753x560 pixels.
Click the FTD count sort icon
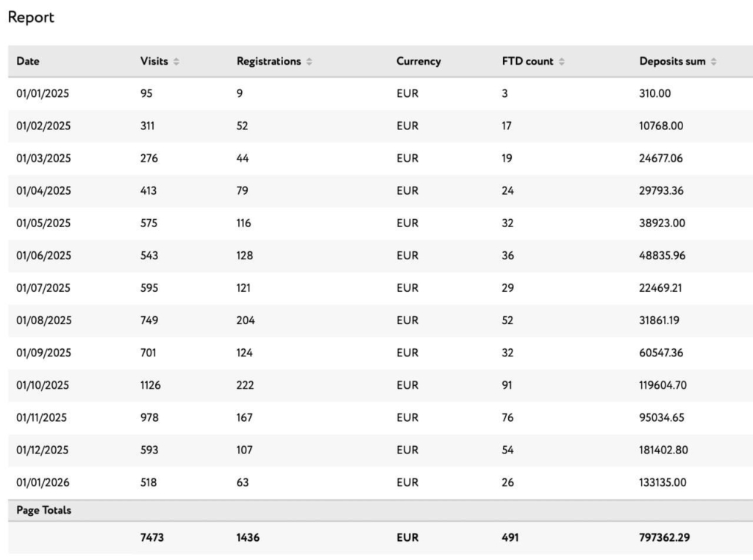(x=562, y=62)
